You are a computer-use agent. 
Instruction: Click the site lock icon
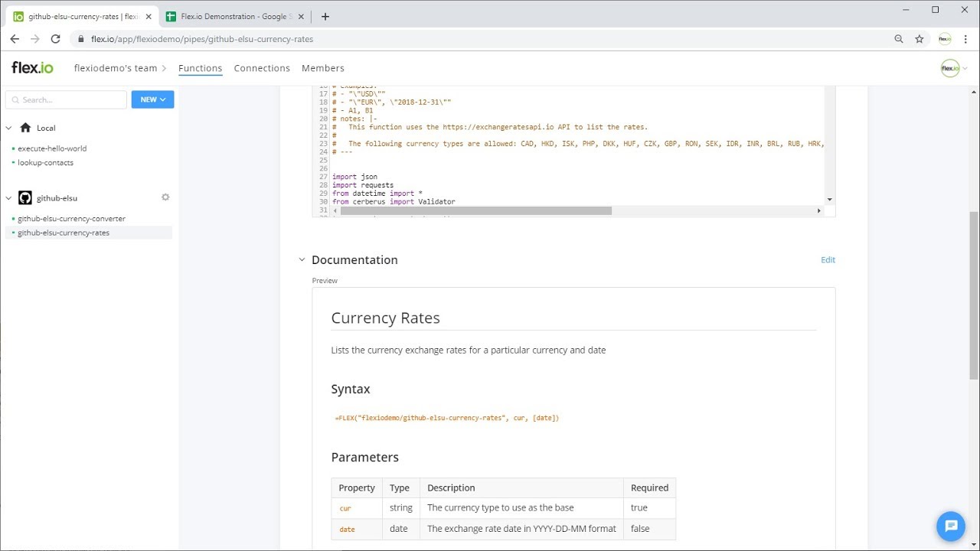click(x=80, y=39)
